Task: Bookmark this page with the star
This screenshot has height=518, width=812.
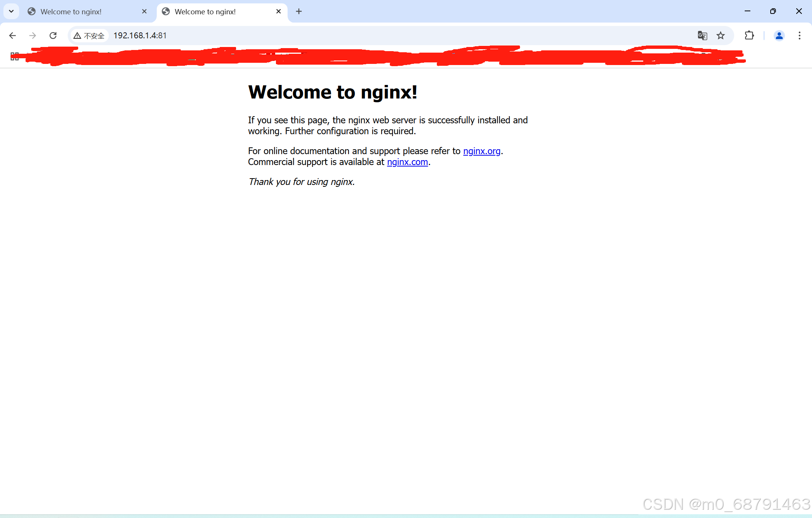Action: click(x=720, y=35)
